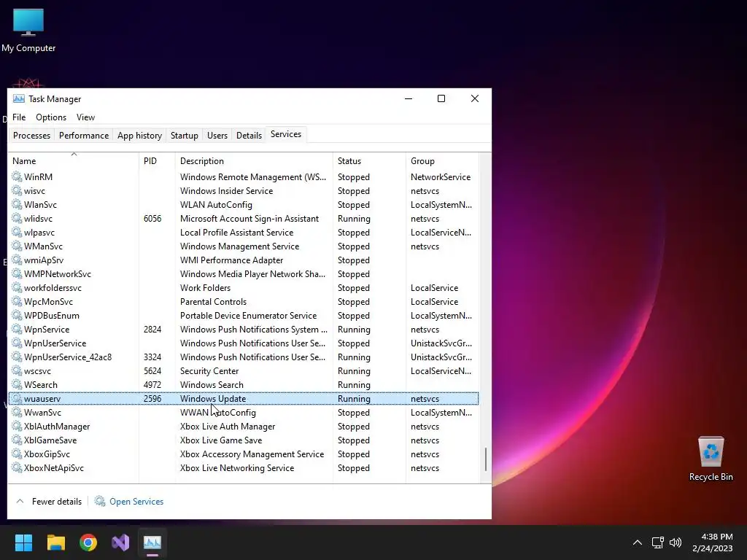
Task: Click the WpnService gear icon
Action: [17, 329]
